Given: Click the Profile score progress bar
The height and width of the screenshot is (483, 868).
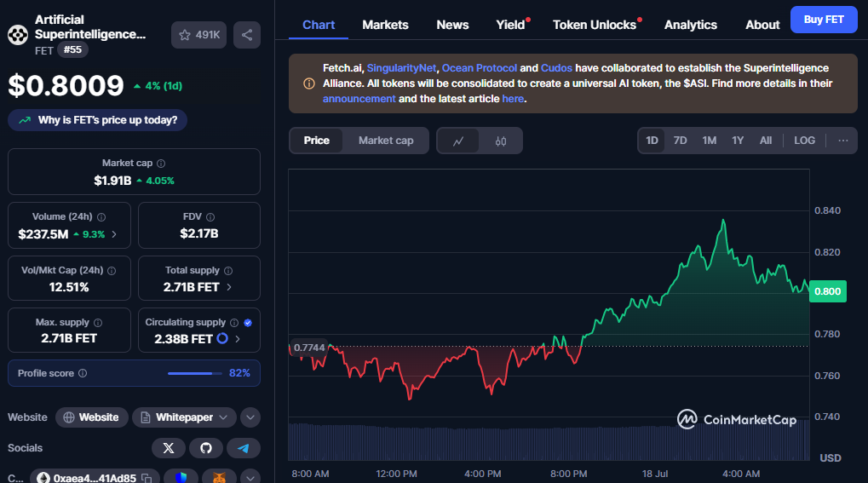Looking at the screenshot, I should point(194,373).
